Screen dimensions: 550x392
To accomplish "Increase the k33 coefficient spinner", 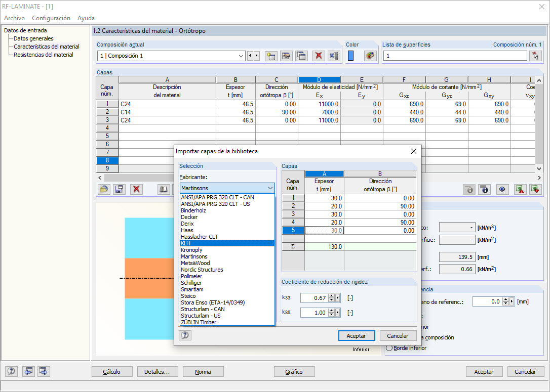I will pyautogui.click(x=331, y=296).
